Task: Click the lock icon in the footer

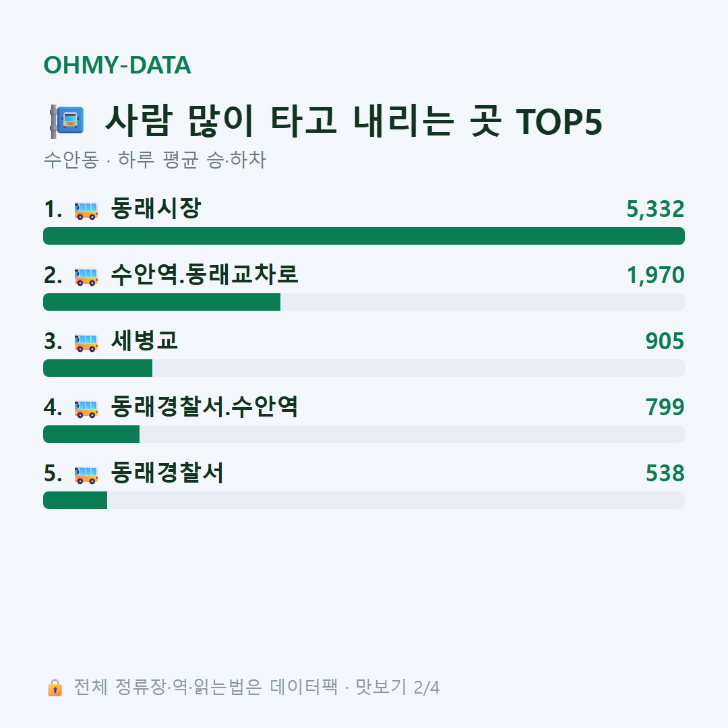Action: (x=55, y=687)
